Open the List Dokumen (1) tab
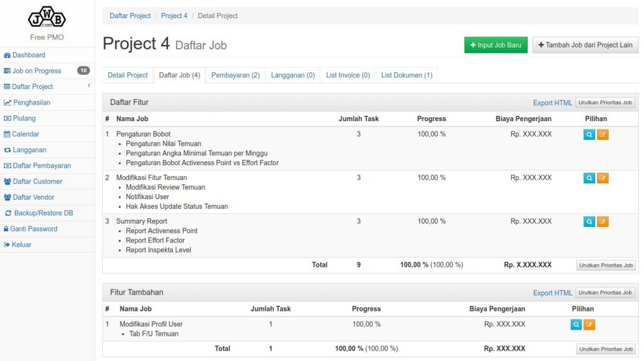This screenshot has width=644, height=361. click(x=406, y=75)
